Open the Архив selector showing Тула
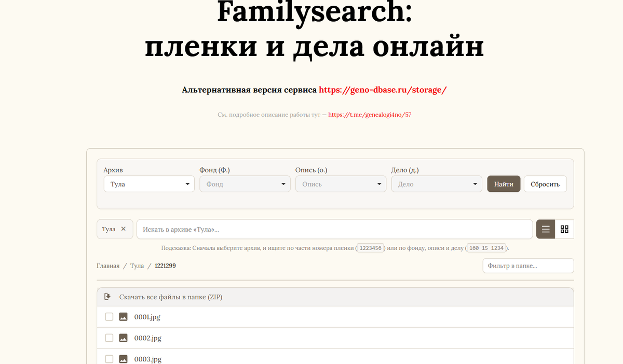623x364 pixels. click(149, 184)
